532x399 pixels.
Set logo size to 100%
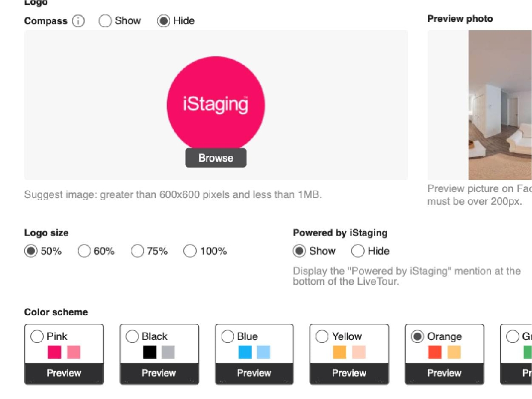click(x=190, y=251)
